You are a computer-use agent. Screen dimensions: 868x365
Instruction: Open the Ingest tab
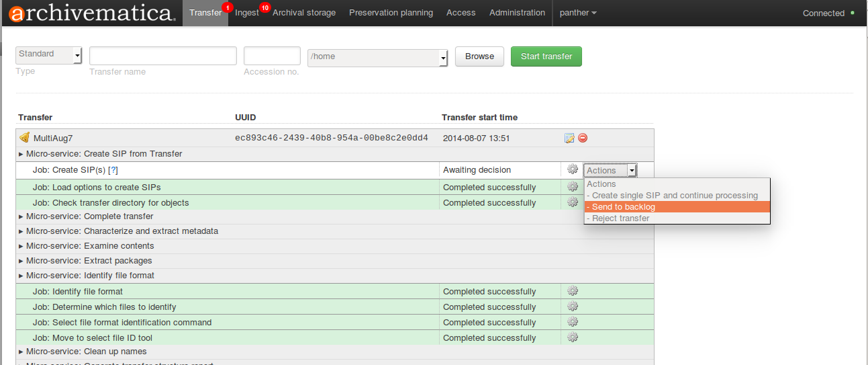click(246, 13)
